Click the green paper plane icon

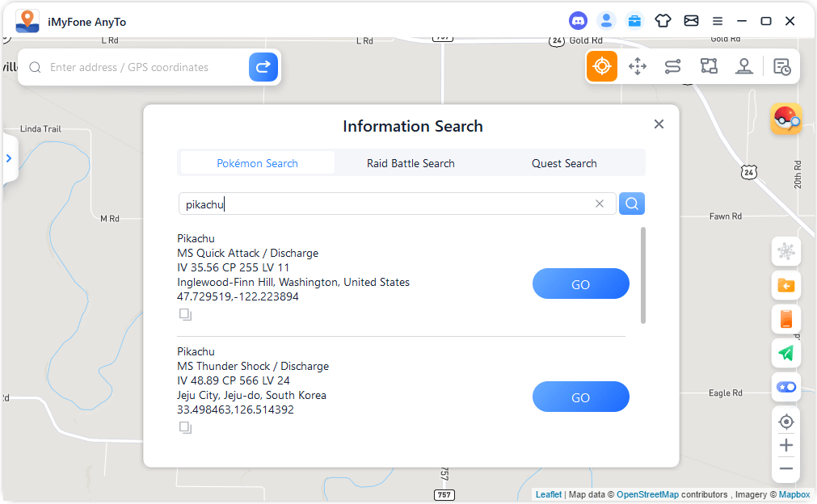click(x=786, y=353)
